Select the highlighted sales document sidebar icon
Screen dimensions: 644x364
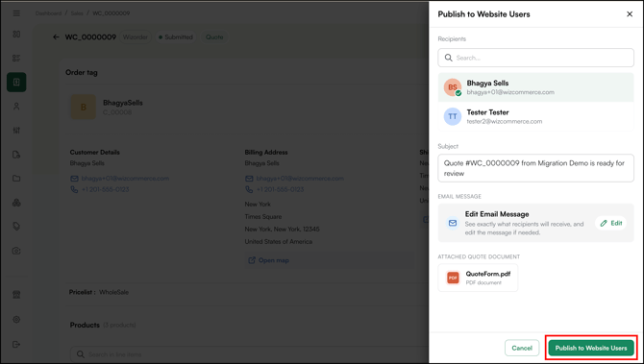pos(16,82)
